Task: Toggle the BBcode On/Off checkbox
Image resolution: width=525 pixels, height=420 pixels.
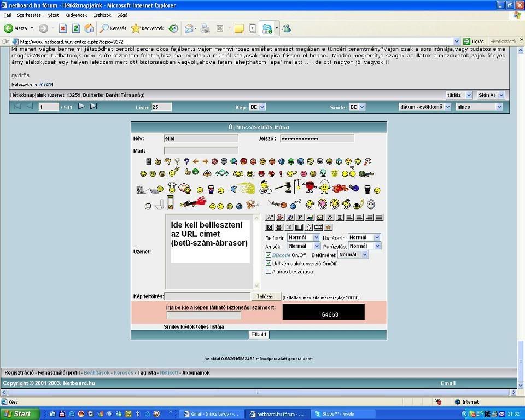Action: pos(269,255)
